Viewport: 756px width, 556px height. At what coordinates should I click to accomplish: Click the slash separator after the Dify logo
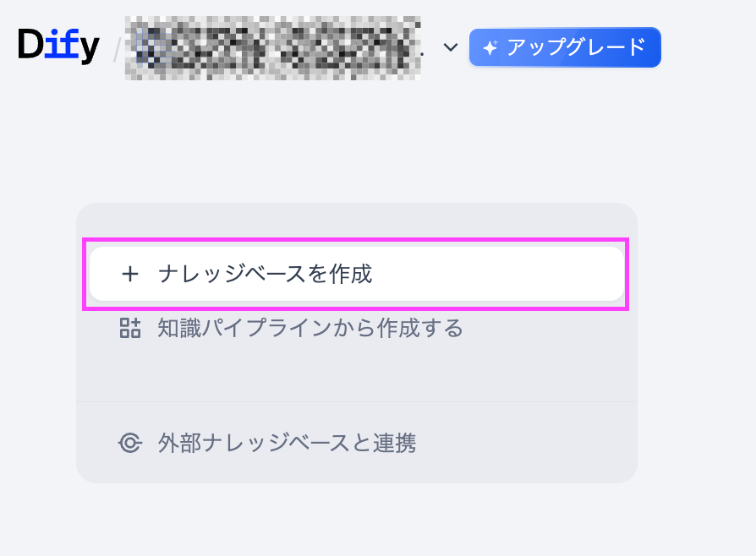117,50
